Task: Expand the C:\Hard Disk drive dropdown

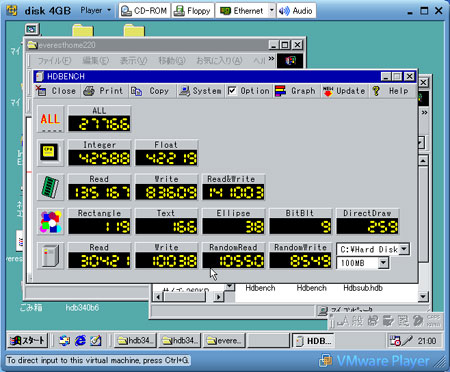Action: 404,249
